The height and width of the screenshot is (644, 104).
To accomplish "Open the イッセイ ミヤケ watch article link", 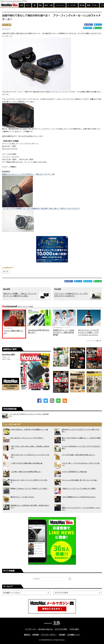I will coord(41,209).
